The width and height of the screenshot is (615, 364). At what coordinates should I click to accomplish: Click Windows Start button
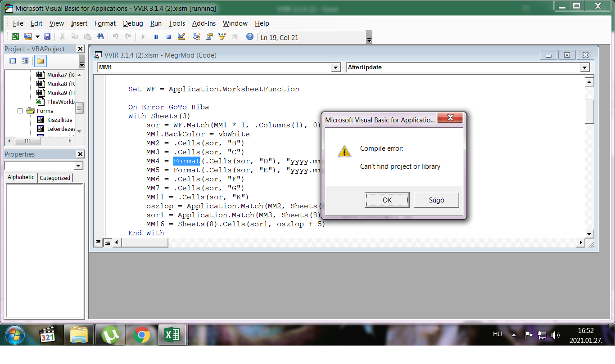coord(16,335)
